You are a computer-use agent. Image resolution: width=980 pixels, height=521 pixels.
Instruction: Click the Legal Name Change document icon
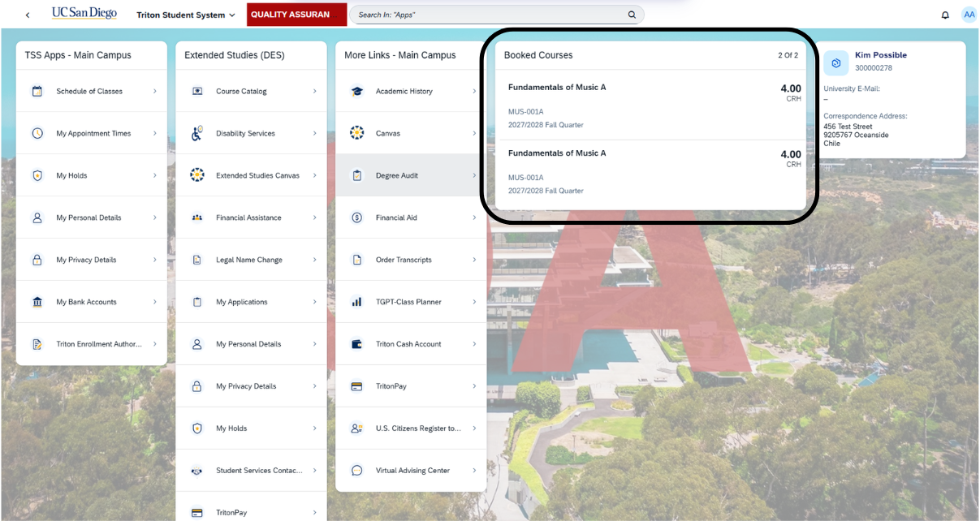point(196,260)
